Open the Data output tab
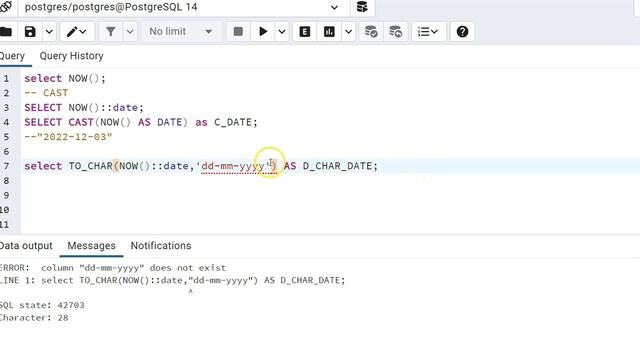The image size is (640, 360). tap(26, 246)
